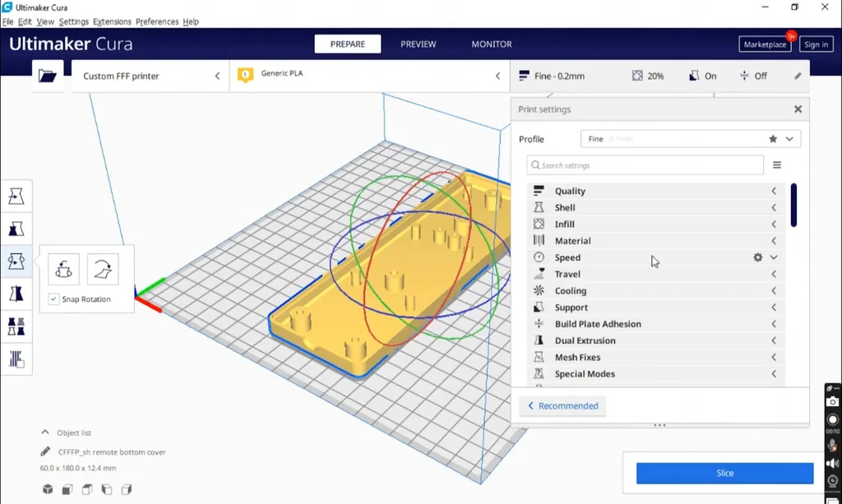Open the Settings menu
842x504 pixels.
click(73, 21)
